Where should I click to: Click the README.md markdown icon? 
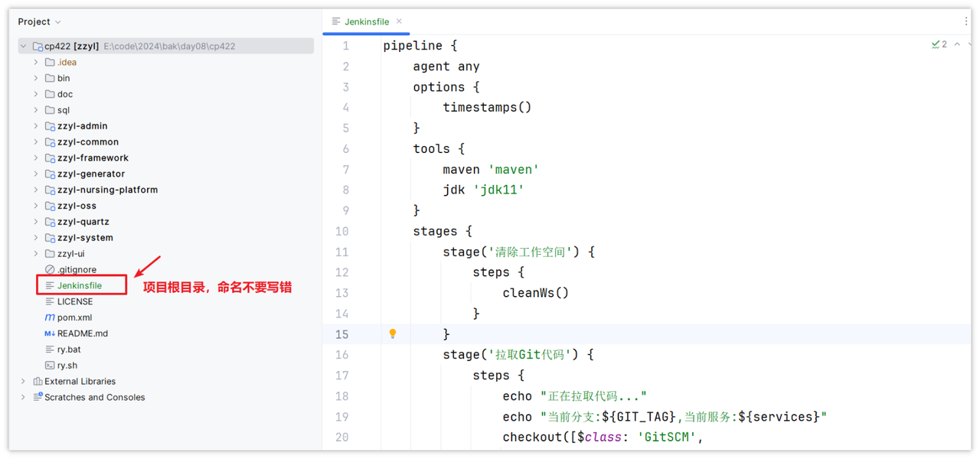50,334
